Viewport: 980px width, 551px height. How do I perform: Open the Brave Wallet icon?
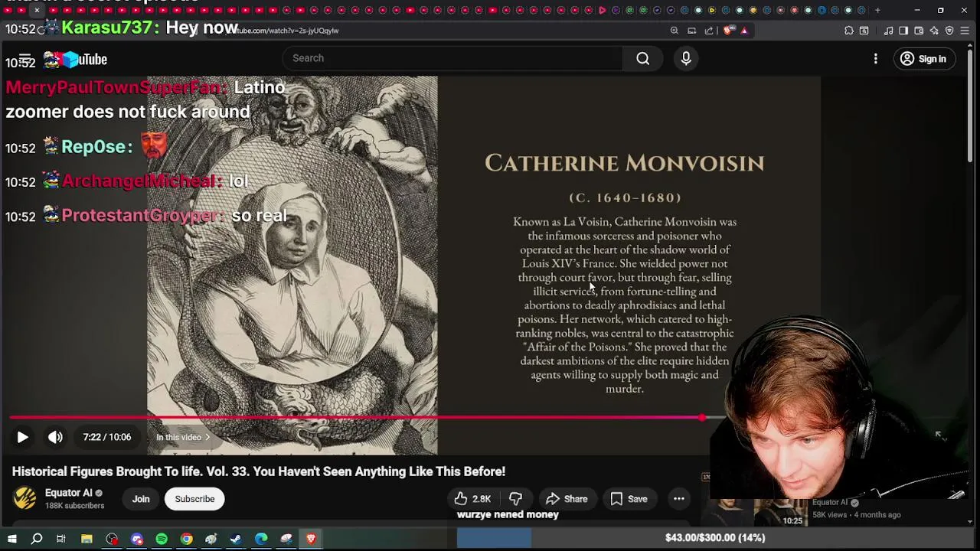point(919,31)
